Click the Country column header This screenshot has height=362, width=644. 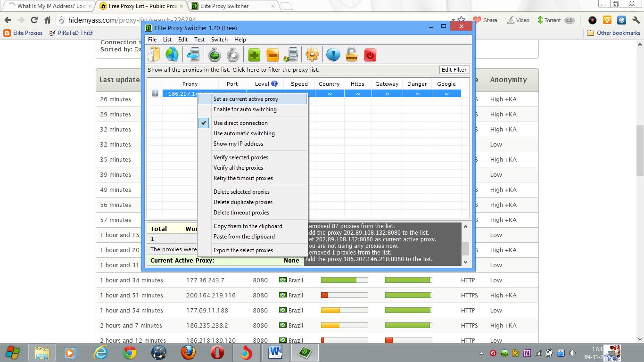(329, 84)
